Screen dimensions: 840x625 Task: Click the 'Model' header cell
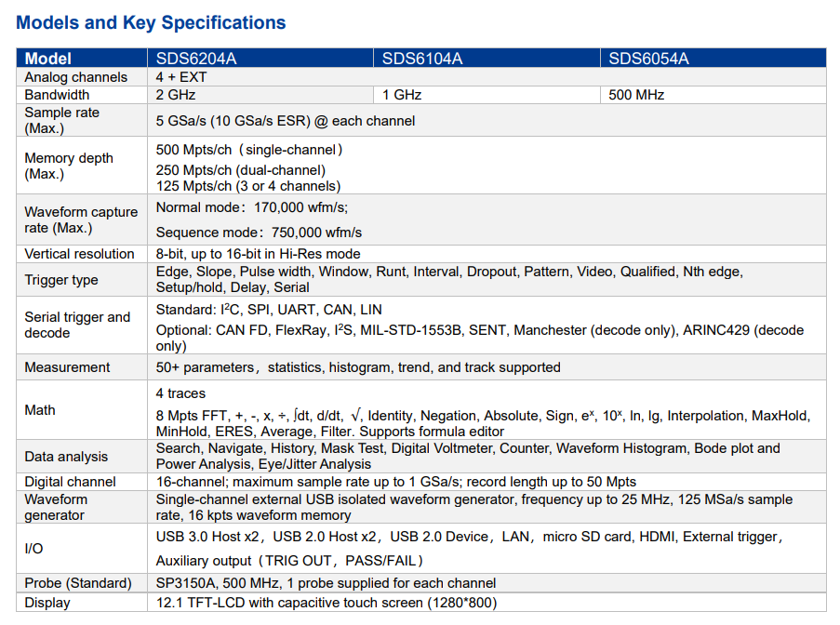82,58
